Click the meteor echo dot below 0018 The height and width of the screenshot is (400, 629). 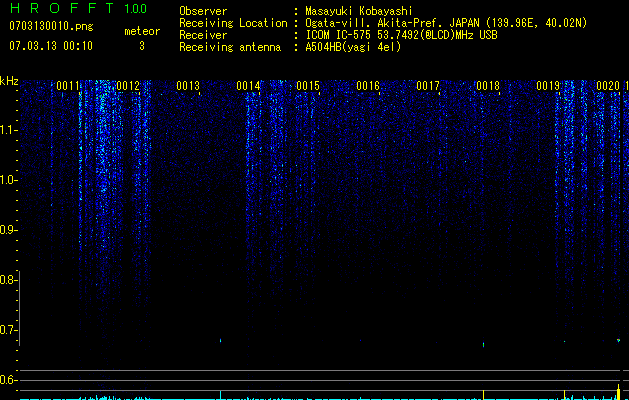[483, 344]
